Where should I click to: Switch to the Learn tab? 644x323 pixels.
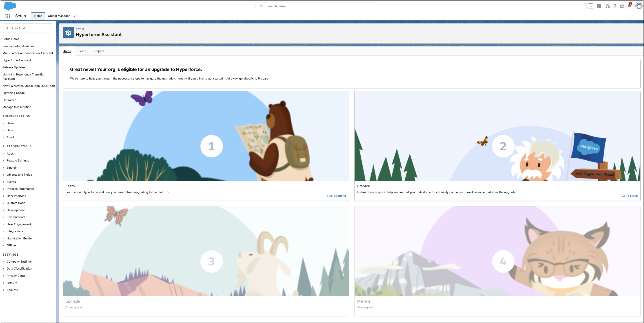click(x=82, y=51)
